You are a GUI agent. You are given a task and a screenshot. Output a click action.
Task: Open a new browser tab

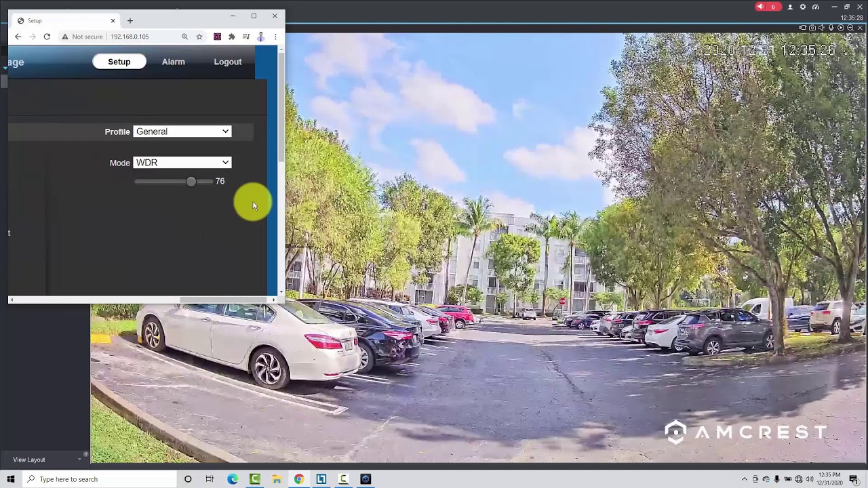[x=130, y=21]
